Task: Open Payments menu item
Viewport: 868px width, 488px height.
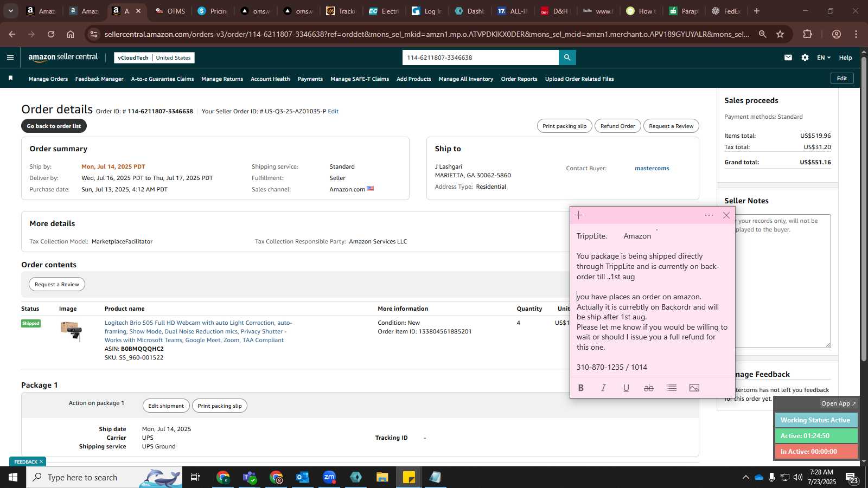Action: pyautogui.click(x=310, y=79)
